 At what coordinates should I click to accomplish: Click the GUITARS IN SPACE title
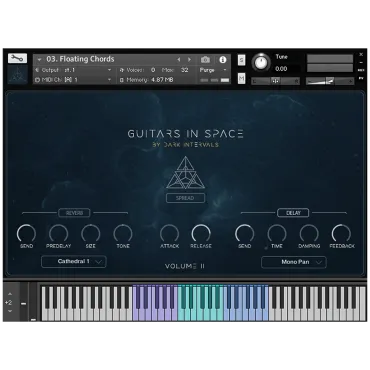[x=185, y=134]
